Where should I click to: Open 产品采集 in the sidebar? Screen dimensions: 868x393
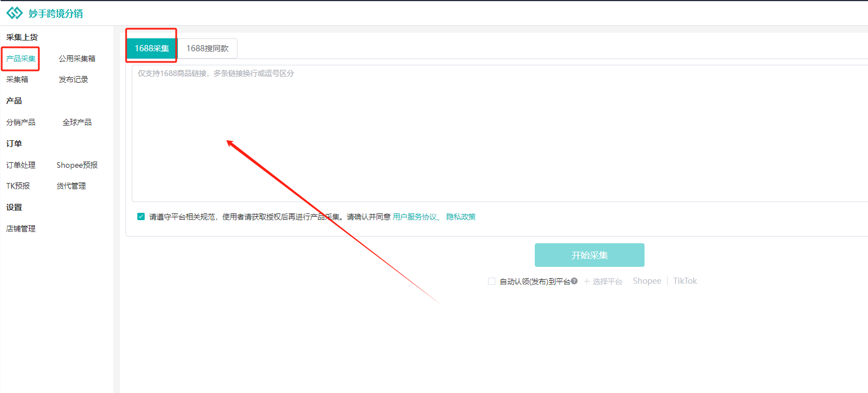(x=21, y=58)
